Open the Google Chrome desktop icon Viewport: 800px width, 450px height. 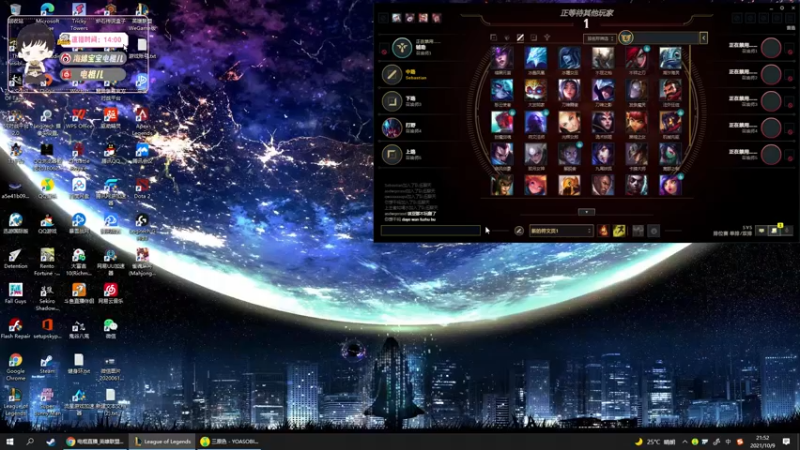point(15,366)
